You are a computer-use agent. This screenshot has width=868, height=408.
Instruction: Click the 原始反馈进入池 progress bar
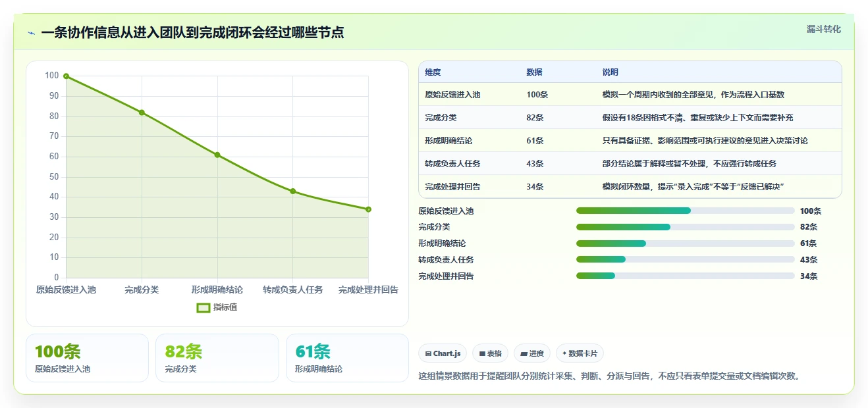click(x=685, y=211)
